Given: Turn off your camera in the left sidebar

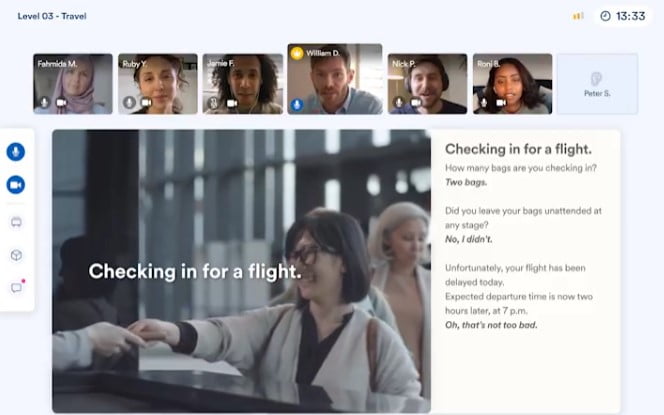Looking at the screenshot, I should (x=16, y=185).
